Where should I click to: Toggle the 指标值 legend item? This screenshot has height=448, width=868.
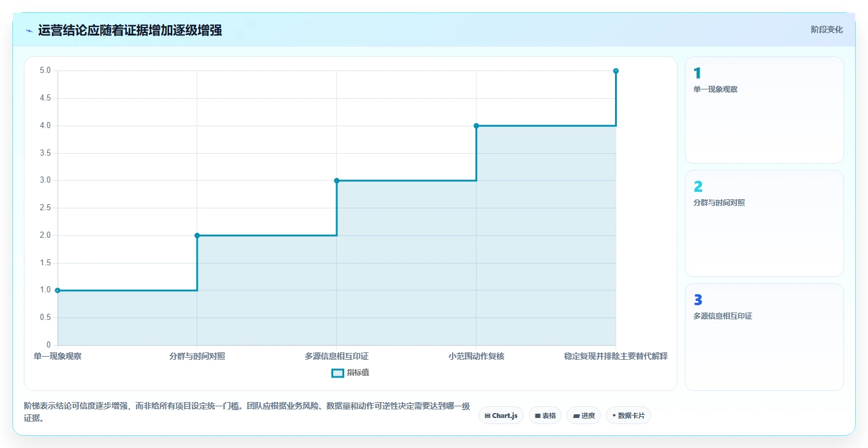[x=350, y=373]
